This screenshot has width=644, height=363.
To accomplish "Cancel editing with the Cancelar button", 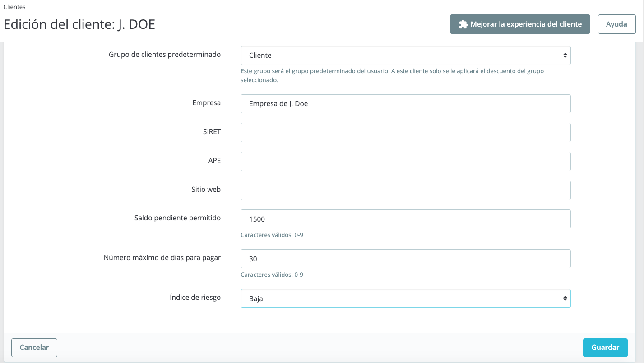I will (34, 348).
